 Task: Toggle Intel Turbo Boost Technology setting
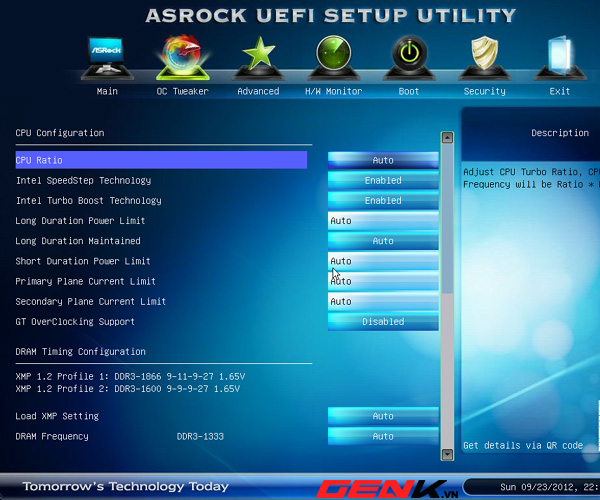point(383,201)
